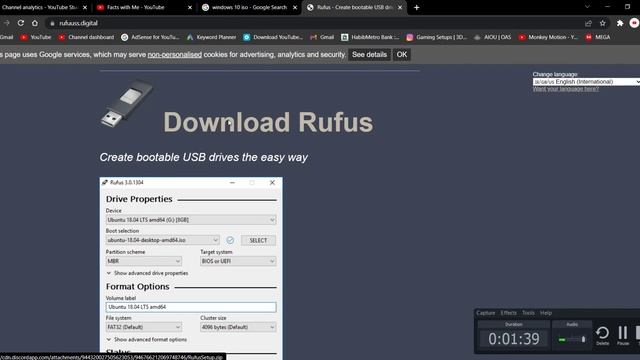Open the Change language dropdown
This screenshot has width=640, height=360.
tap(586, 82)
